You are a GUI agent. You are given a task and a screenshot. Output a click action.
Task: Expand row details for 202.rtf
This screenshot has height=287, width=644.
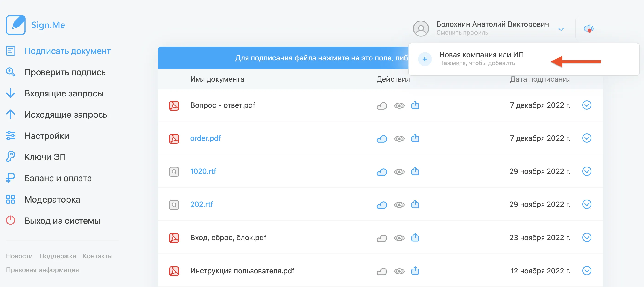pos(586,204)
